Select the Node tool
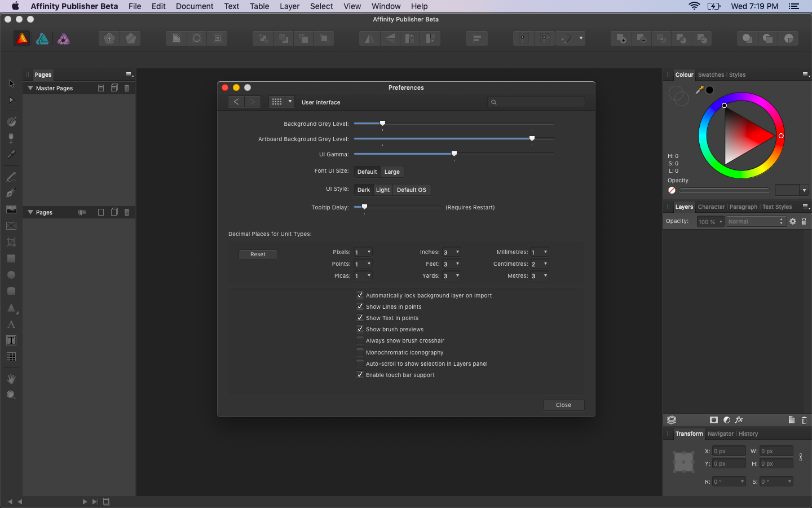This screenshot has width=812, height=508. click(11, 100)
